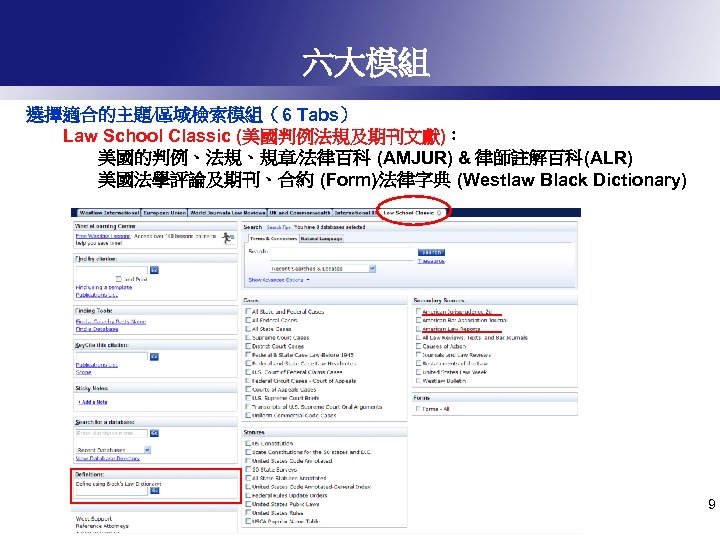Check 50 State Surveys

tap(248, 469)
